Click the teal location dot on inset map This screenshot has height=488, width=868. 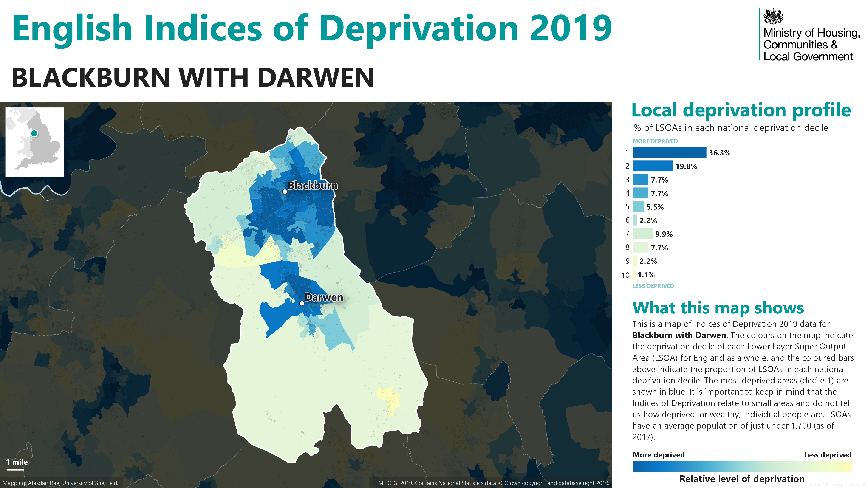click(x=34, y=133)
